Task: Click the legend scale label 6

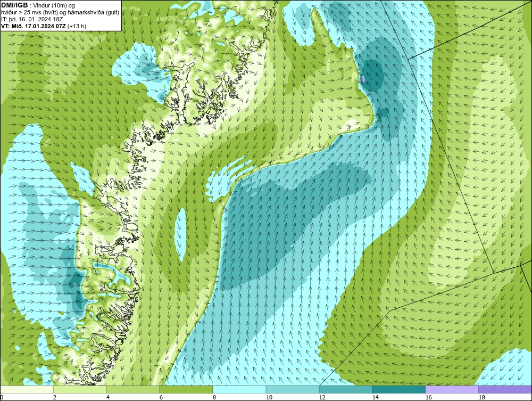Action: [161, 397]
